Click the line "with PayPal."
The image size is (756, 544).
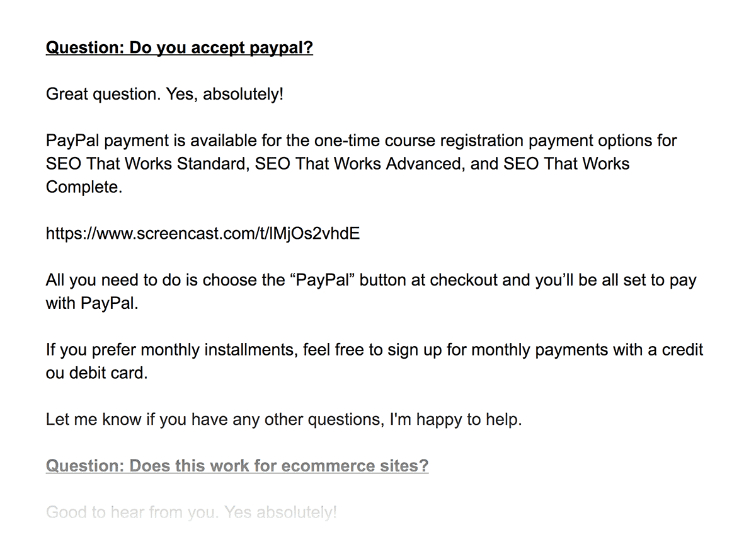(x=92, y=303)
